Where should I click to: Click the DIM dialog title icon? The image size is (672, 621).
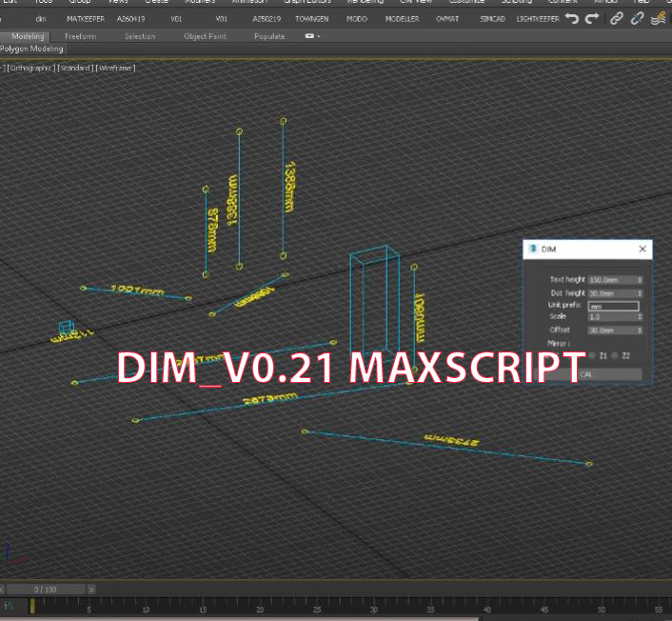point(533,250)
